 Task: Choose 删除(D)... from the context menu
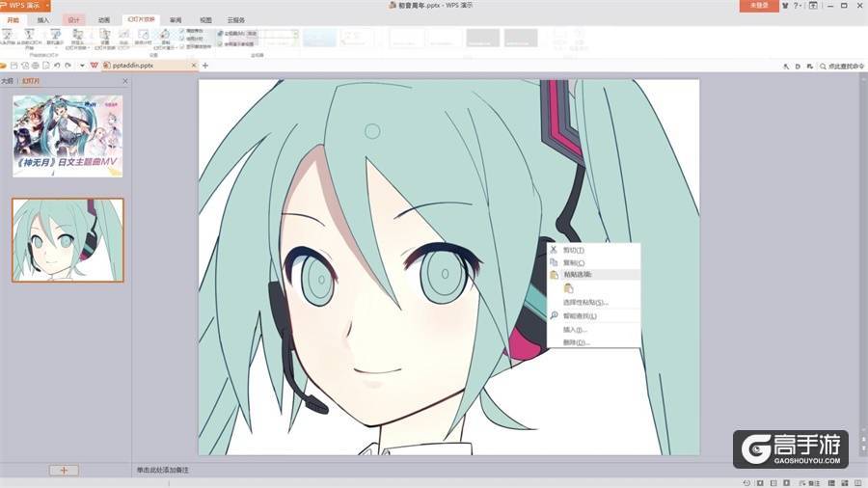[593, 342]
